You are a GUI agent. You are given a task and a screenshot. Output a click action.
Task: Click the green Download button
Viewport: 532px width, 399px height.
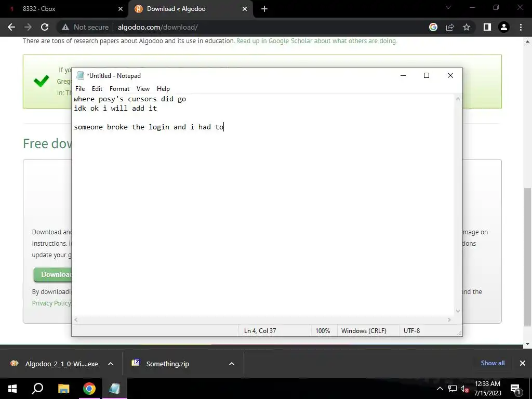52,274
